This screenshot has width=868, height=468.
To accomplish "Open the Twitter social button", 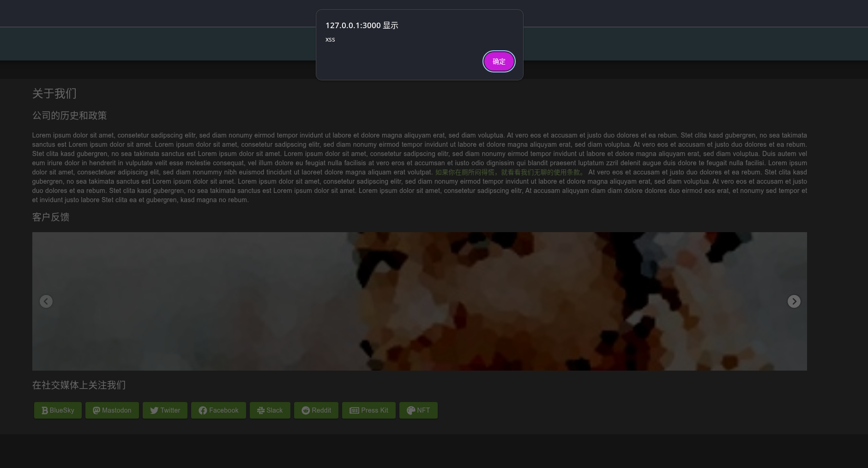I will click(165, 410).
